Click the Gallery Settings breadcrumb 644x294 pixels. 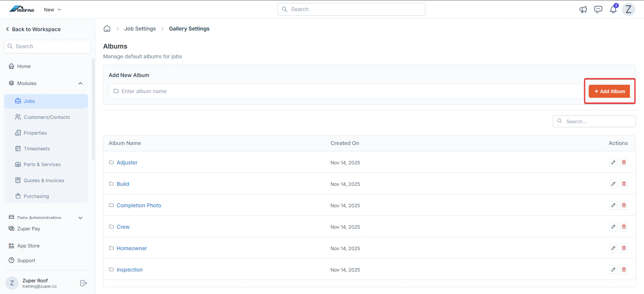(x=189, y=29)
